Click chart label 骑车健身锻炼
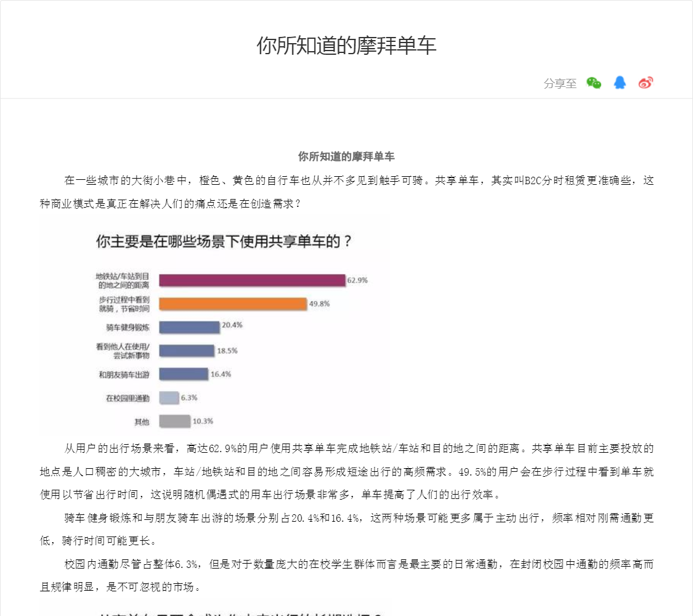The height and width of the screenshot is (616, 693). [x=128, y=328]
